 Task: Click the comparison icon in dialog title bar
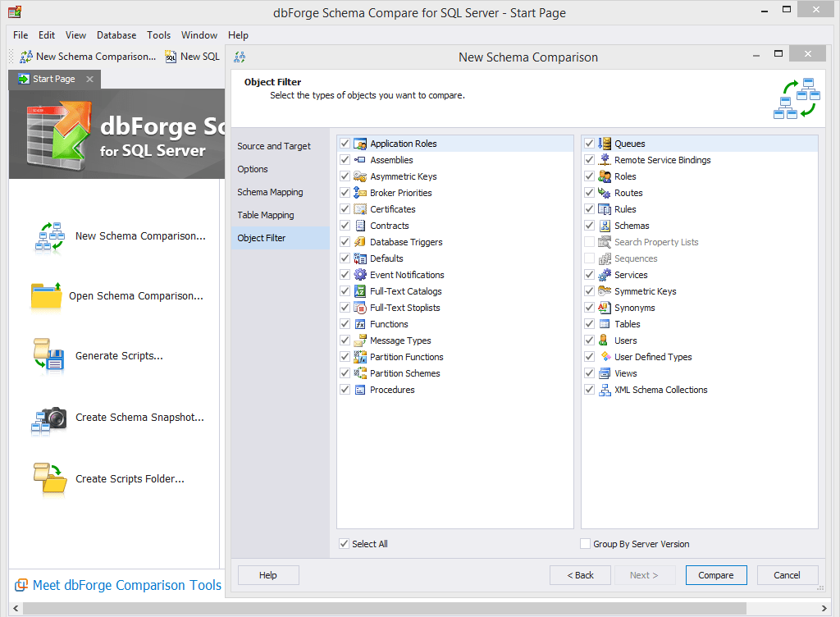click(239, 57)
